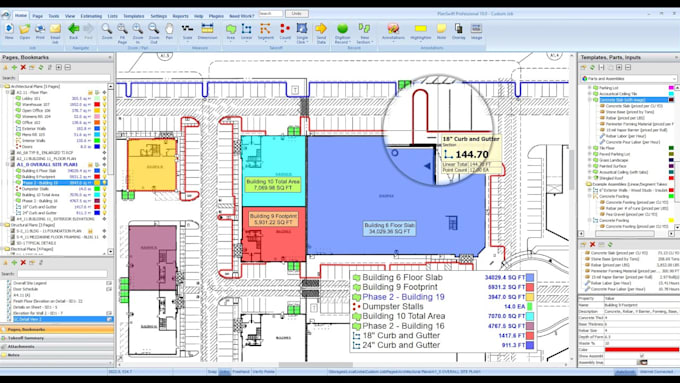Image resolution: width=680 pixels, height=383 pixels.
Task: Toggle the Show Assembly checkbox in properties
Action: point(642,356)
